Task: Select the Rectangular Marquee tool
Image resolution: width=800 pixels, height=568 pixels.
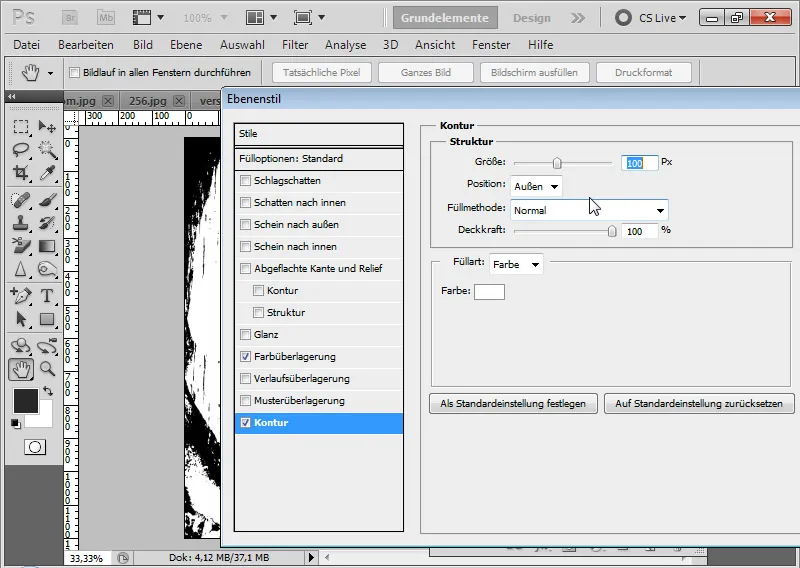Action: 21,126
